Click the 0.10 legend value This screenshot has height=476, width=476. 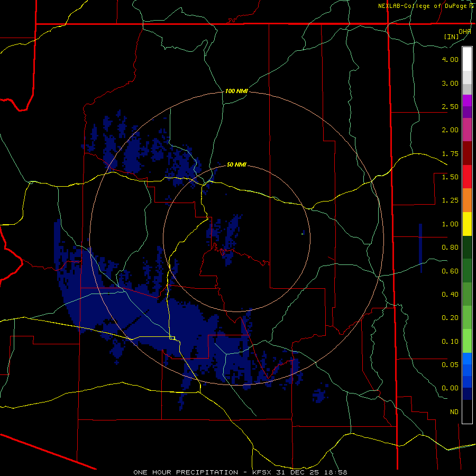[x=450, y=342]
